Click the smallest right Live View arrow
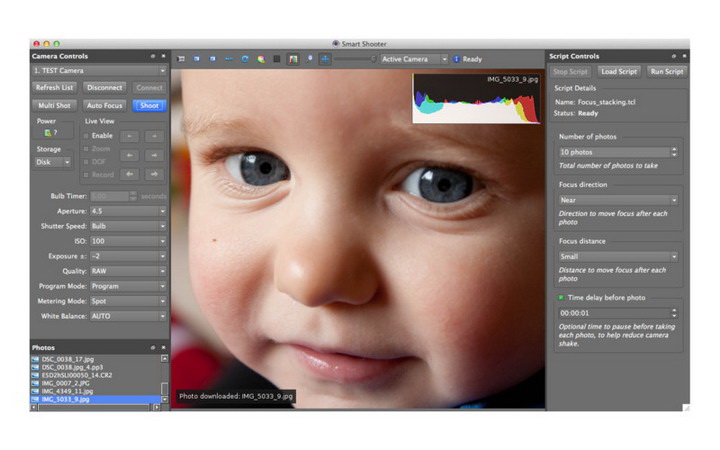 click(154, 136)
